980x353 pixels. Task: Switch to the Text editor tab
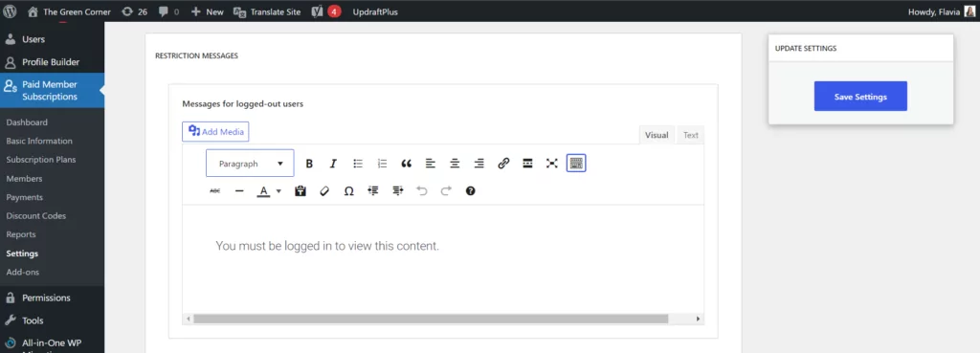691,135
